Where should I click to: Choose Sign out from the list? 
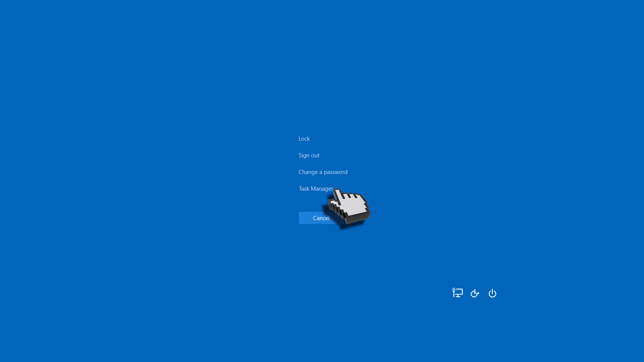click(x=309, y=156)
